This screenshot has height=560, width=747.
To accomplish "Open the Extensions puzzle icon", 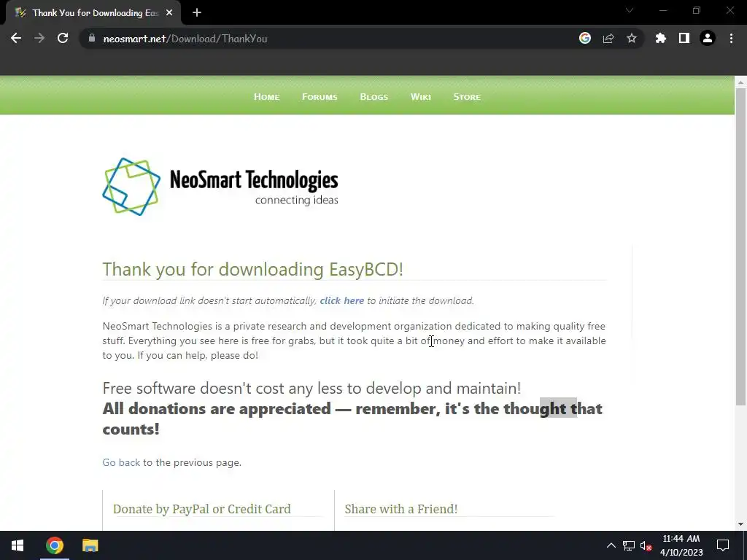I will point(661,39).
